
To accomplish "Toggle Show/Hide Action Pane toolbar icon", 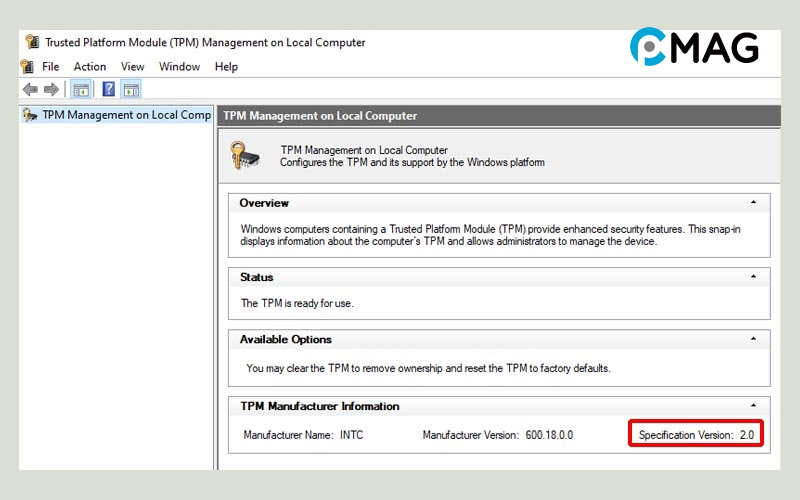I will [131, 90].
